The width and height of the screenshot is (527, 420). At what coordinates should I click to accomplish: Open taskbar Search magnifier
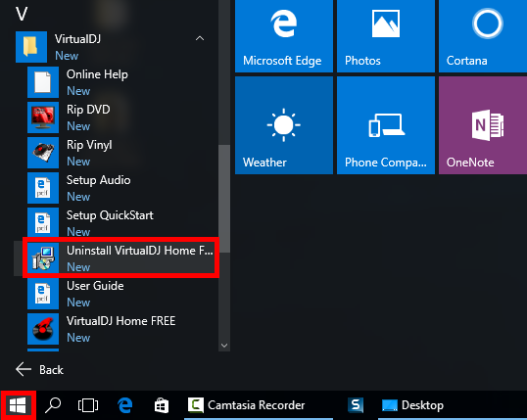(53, 405)
